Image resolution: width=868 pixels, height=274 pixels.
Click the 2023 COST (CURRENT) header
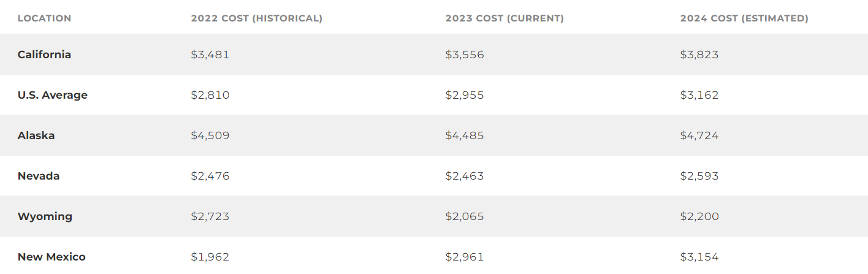504,18
